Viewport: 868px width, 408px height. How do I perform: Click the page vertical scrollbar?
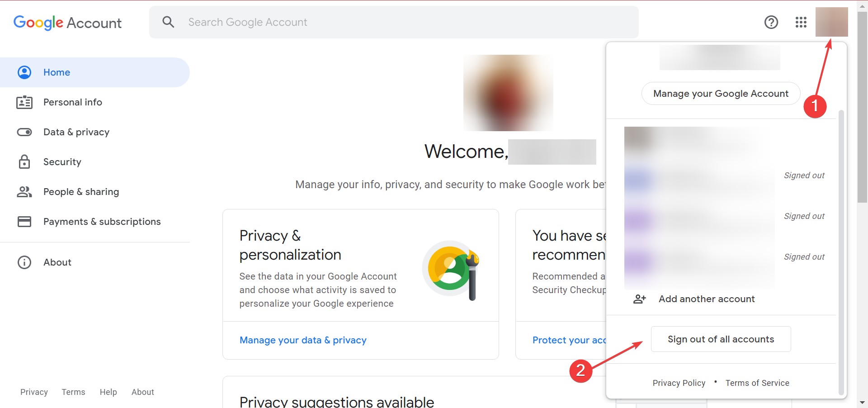click(x=863, y=107)
